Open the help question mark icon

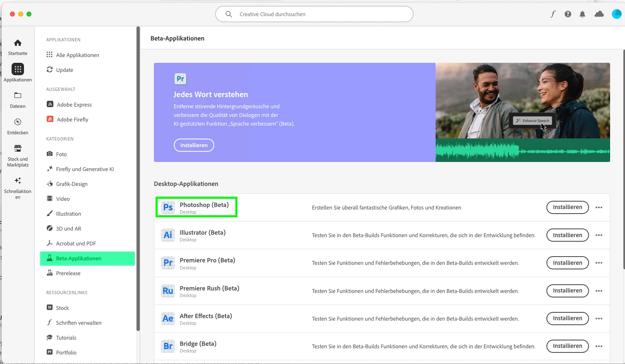pos(568,14)
